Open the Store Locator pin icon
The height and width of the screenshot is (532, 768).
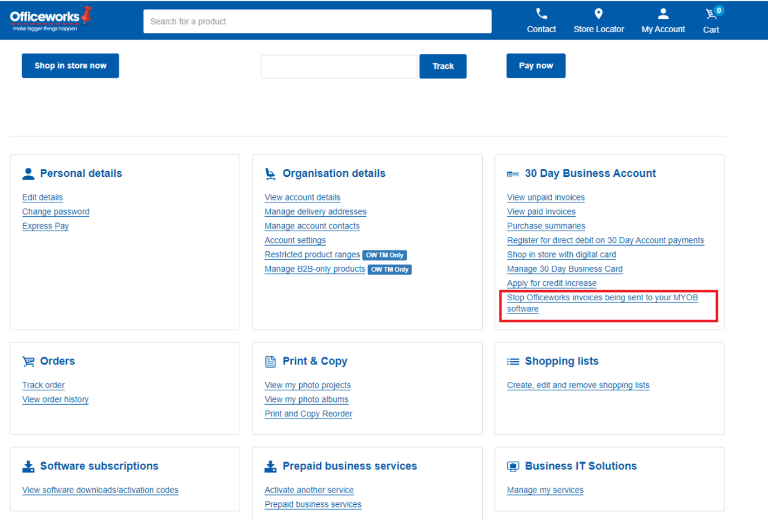598,14
